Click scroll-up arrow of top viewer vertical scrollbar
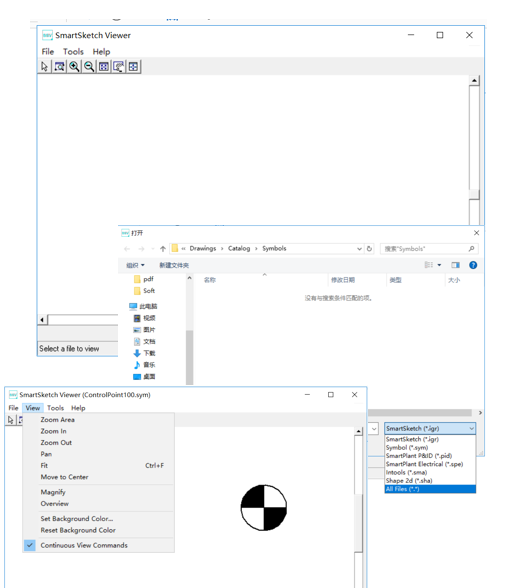The width and height of the screenshot is (520, 588). coord(474,80)
